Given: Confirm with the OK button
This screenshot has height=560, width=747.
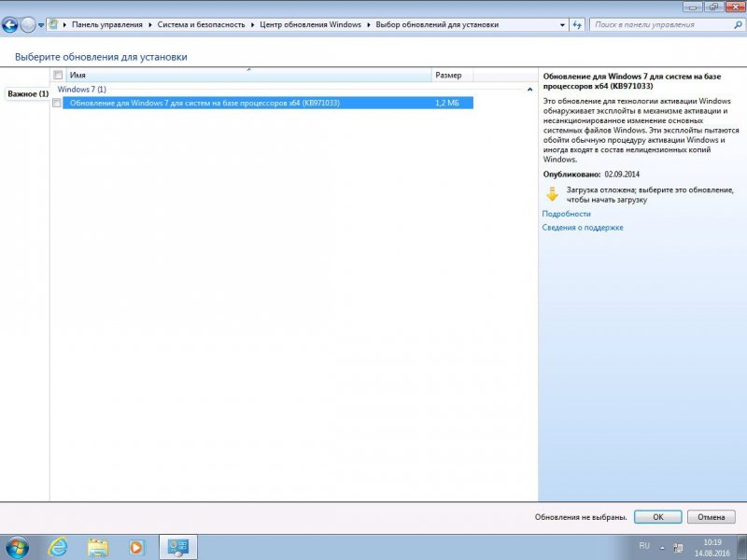Looking at the screenshot, I should click(658, 517).
